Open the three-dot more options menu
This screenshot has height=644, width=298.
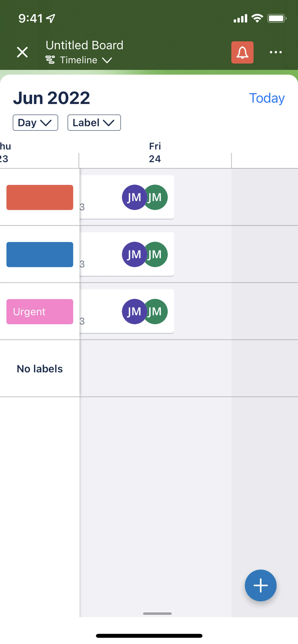tap(275, 52)
